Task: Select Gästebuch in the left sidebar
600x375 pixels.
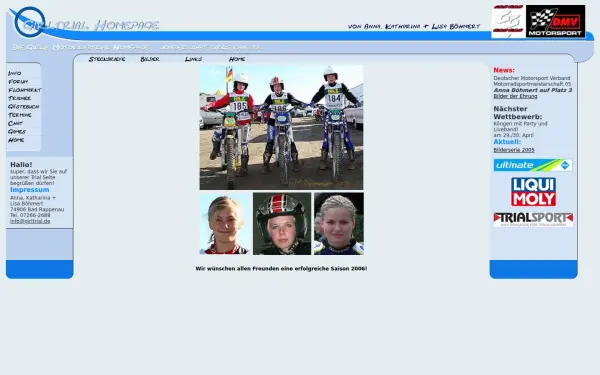Action: (x=23, y=106)
